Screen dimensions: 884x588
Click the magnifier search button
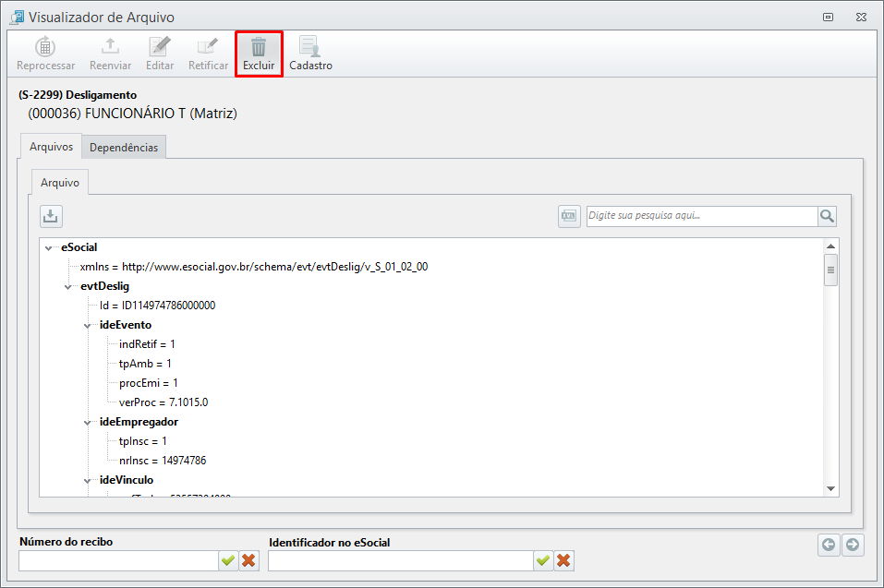[x=827, y=216]
